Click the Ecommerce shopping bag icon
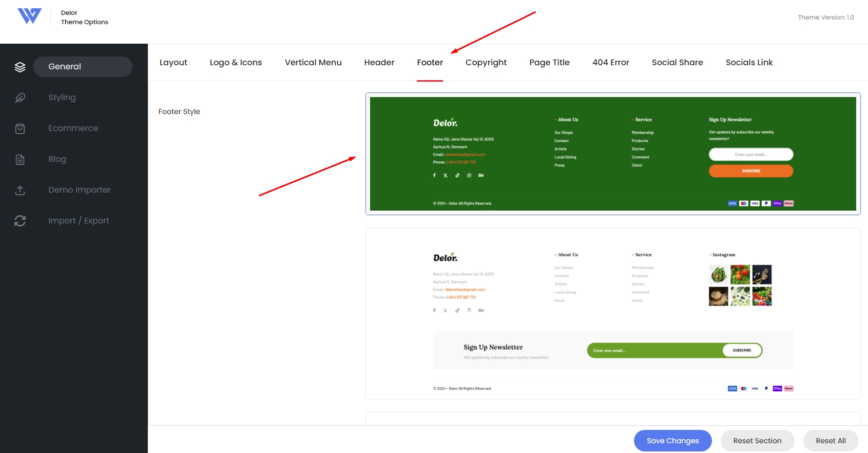 click(20, 128)
